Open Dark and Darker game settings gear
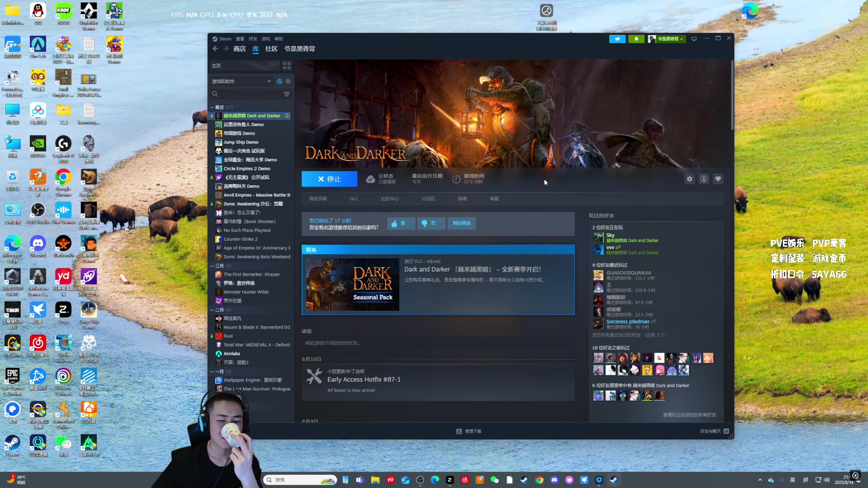This screenshot has width=868, height=488. 689,179
